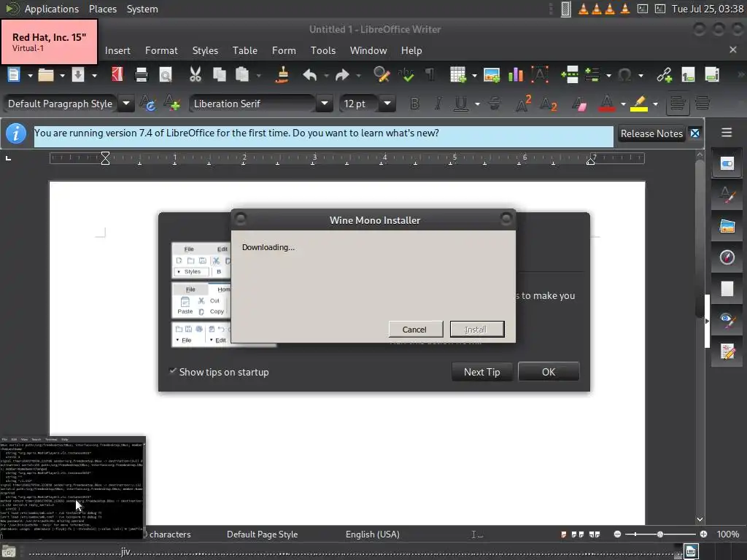Open the Tools menu
The height and width of the screenshot is (560, 747).
pos(323,50)
